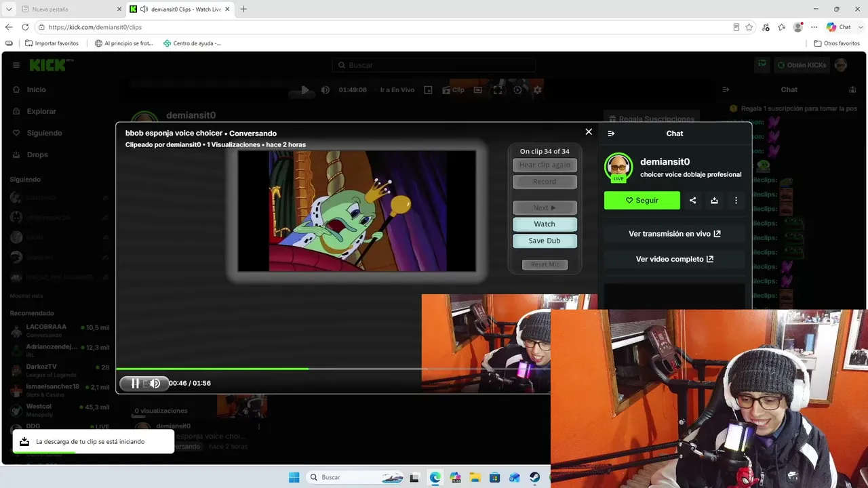Viewport: 868px width, 488px height.
Task: Click the green Seguir follow button
Action: tap(642, 201)
